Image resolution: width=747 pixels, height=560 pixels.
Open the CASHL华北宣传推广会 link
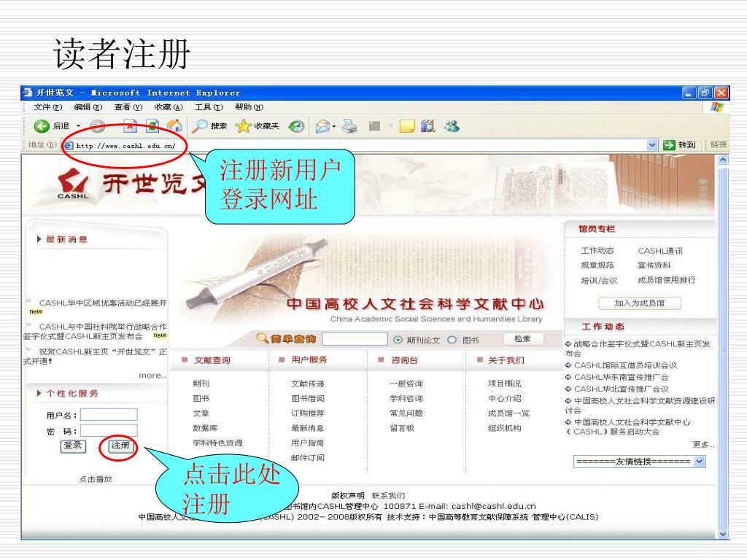click(622, 389)
